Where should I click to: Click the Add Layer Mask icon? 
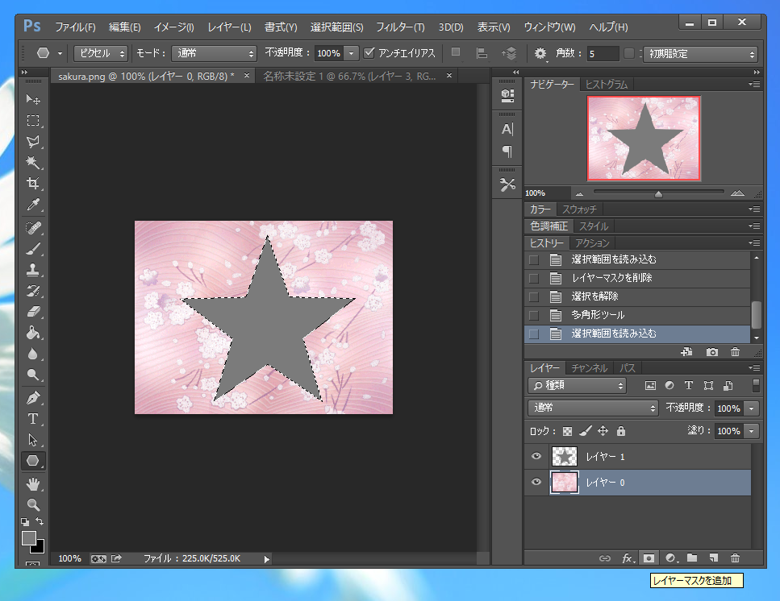coord(648,557)
